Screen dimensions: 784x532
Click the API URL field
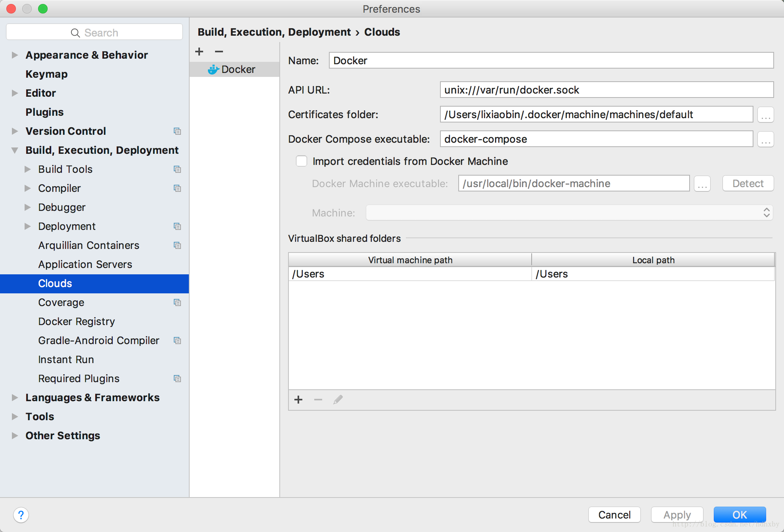(607, 90)
